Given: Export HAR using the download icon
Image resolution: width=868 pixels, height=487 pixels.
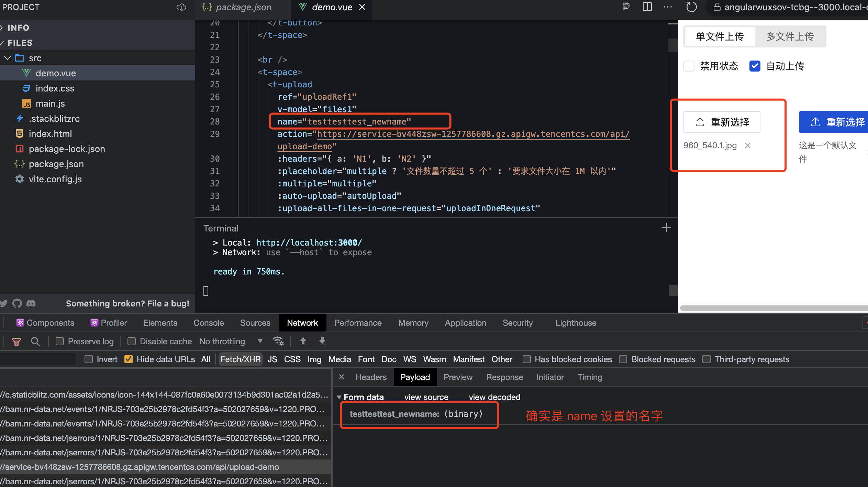Looking at the screenshot, I should click(322, 341).
